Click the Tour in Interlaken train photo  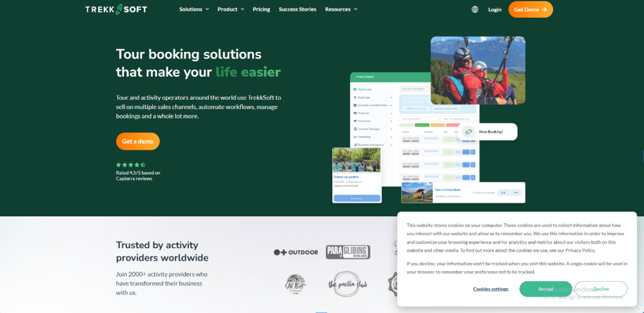click(x=417, y=192)
